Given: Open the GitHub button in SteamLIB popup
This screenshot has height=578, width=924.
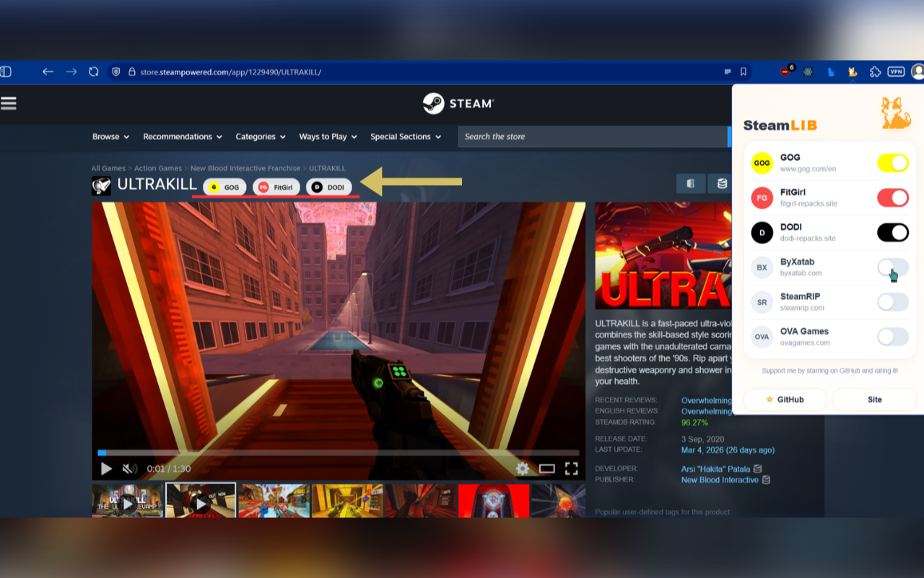Looking at the screenshot, I should tap(785, 400).
